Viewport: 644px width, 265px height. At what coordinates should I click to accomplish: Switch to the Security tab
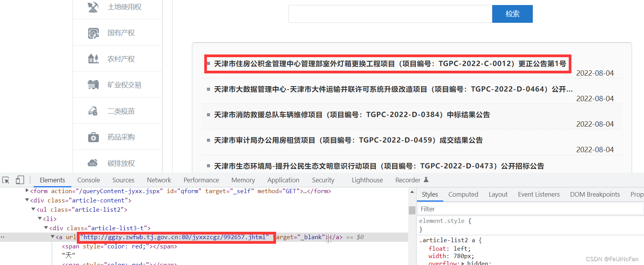pyautogui.click(x=323, y=180)
